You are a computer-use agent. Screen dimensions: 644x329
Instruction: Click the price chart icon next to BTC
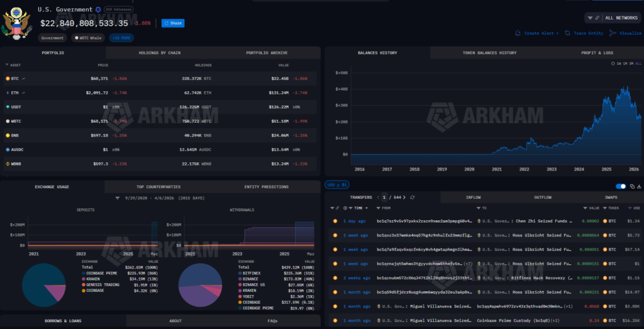[x=23, y=79]
